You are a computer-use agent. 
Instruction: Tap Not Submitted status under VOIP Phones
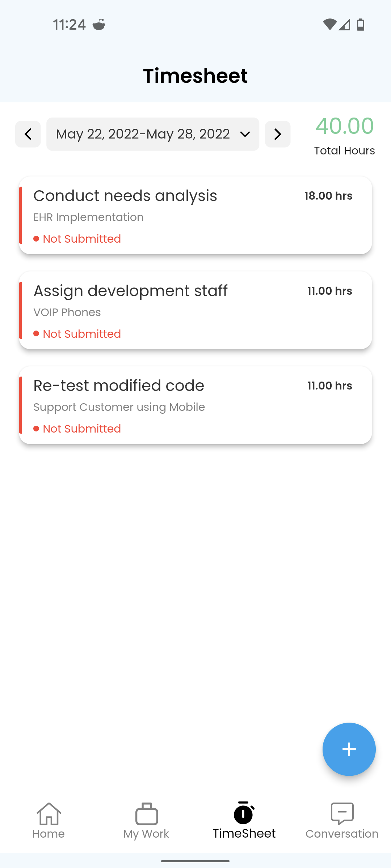77,334
